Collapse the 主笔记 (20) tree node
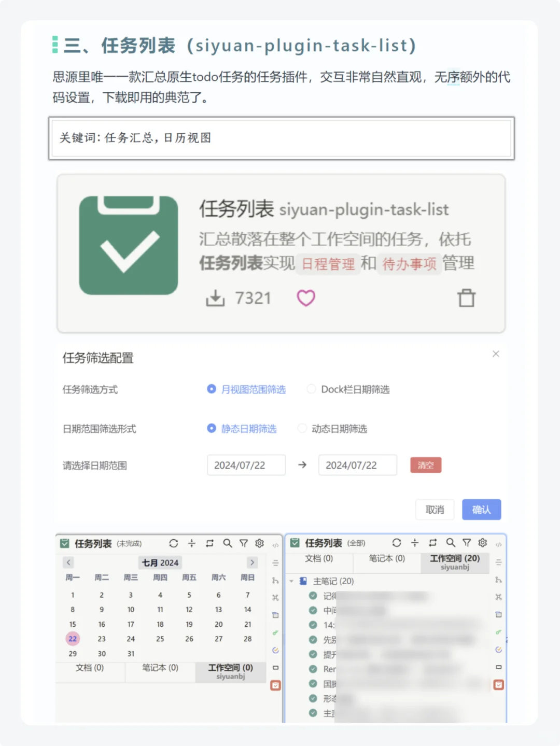This screenshot has width=560, height=746. (x=291, y=581)
